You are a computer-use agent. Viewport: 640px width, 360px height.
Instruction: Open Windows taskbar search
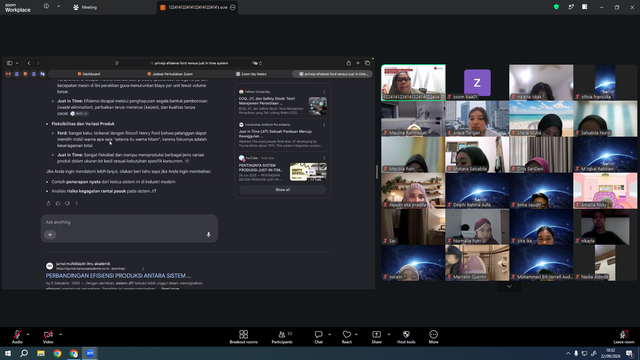[x=24, y=353]
